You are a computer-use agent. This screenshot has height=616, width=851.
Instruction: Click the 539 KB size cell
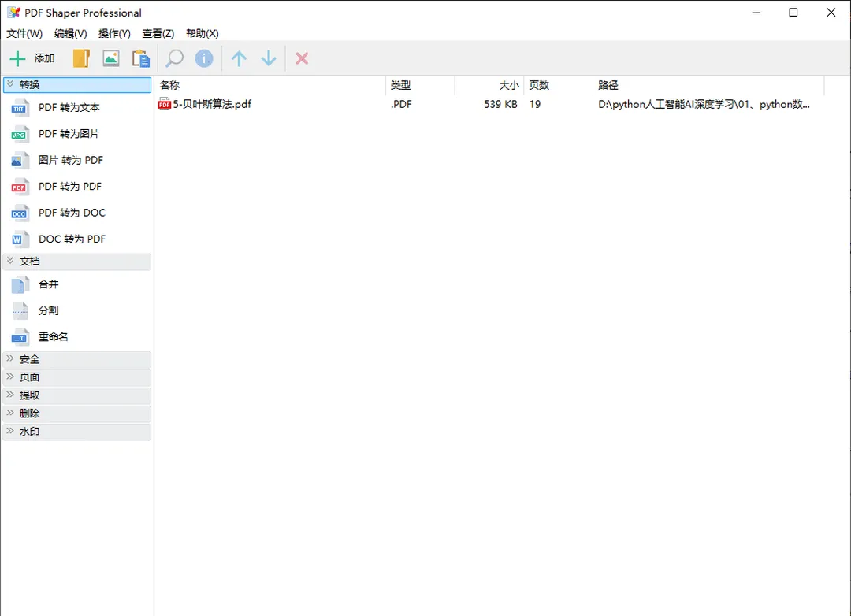click(x=500, y=104)
